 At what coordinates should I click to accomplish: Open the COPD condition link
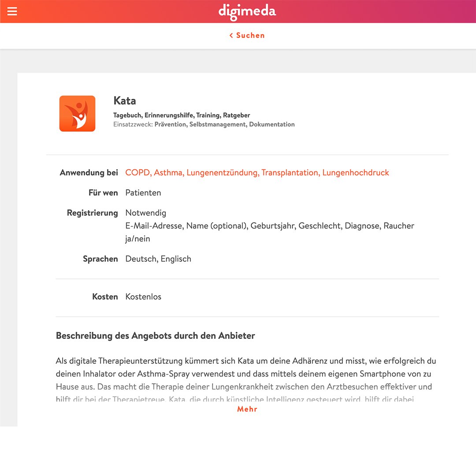(138, 172)
